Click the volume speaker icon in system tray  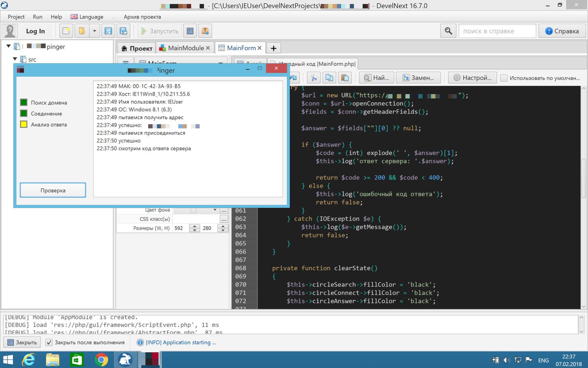point(507,360)
